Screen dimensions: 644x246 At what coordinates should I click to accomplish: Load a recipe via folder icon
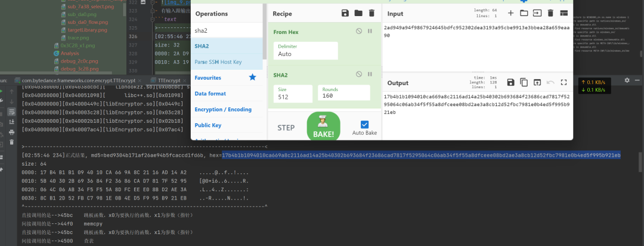pos(358,14)
